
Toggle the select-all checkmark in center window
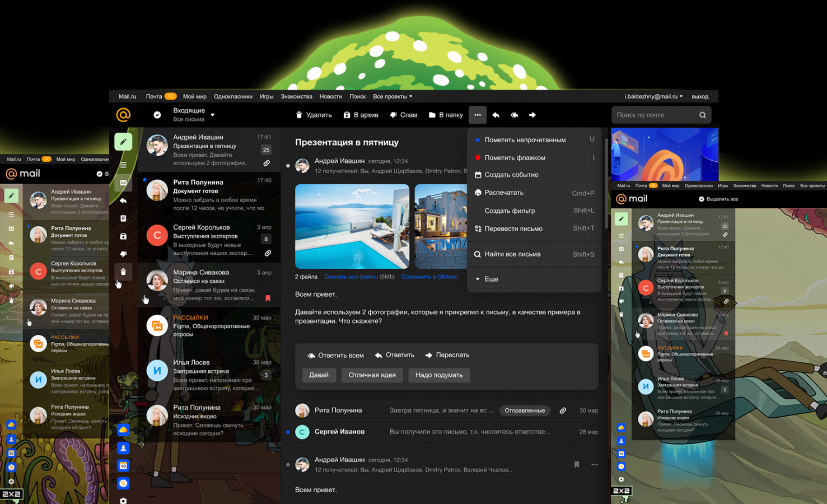pos(157,115)
